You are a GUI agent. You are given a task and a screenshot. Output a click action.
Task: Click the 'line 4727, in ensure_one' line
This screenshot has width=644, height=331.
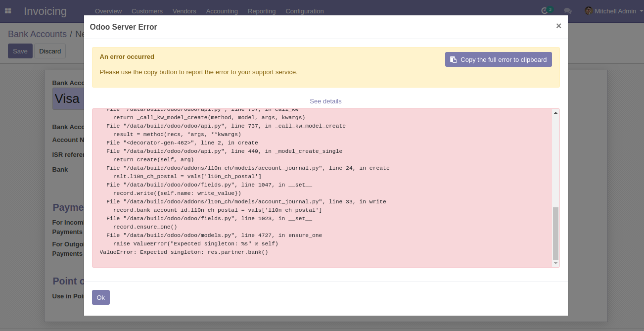tap(214, 236)
